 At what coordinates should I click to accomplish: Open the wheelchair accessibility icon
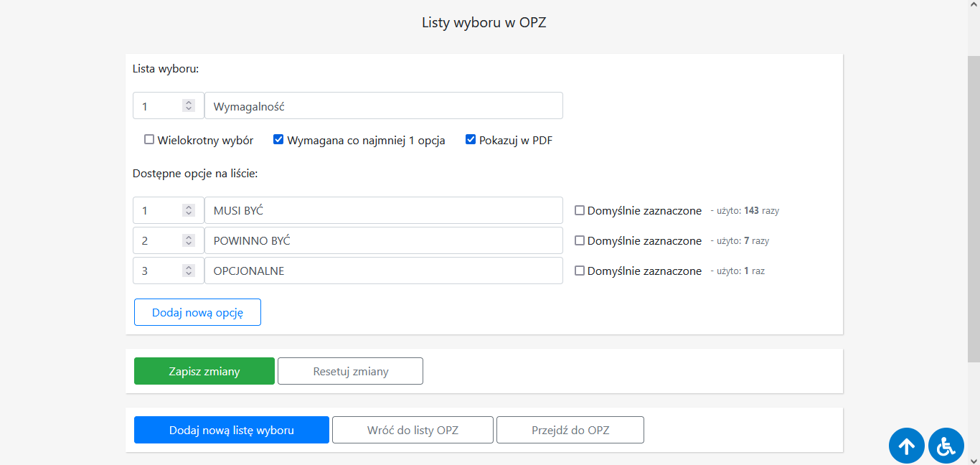[x=946, y=446]
